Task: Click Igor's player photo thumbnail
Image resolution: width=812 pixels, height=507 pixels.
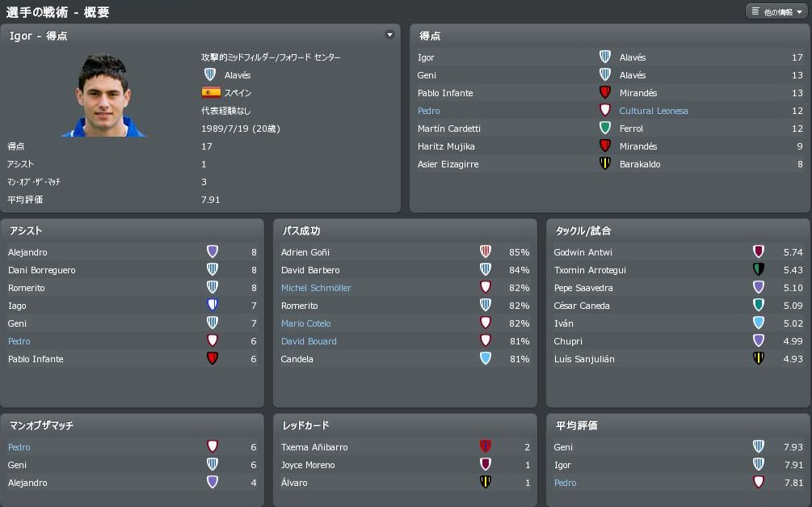Action: click(104, 95)
